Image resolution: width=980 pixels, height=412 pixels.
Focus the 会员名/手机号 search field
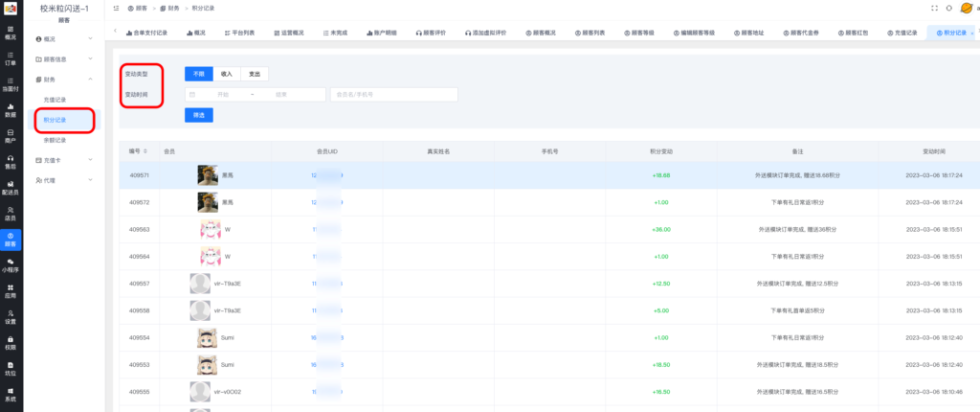point(393,95)
